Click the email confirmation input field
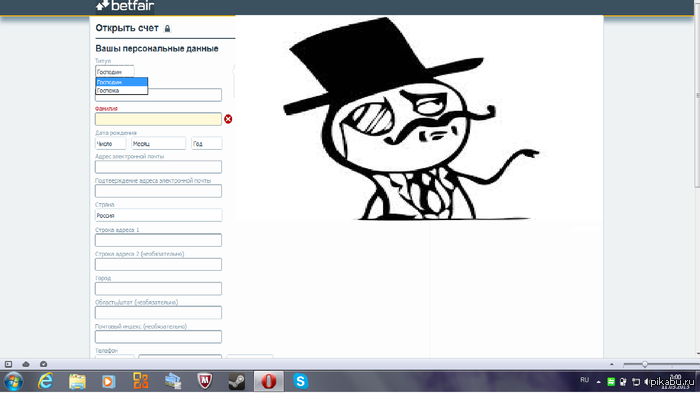The width and height of the screenshot is (700, 393). [158, 191]
